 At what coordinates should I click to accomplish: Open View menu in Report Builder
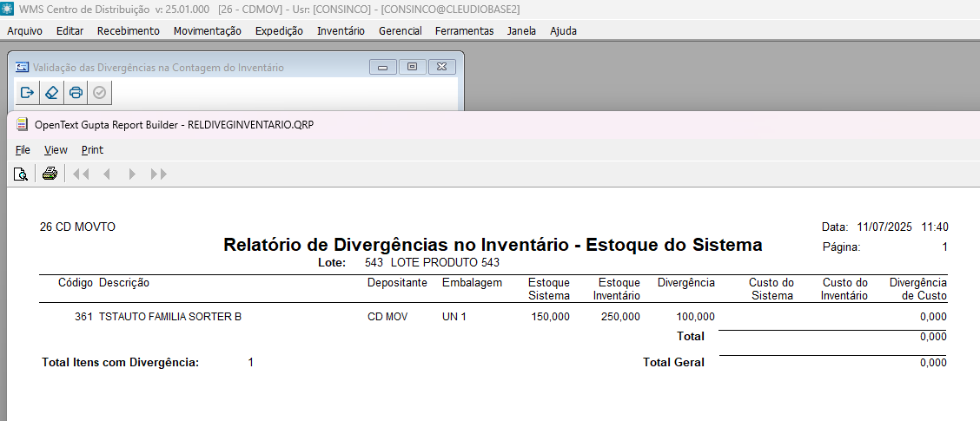pos(56,150)
